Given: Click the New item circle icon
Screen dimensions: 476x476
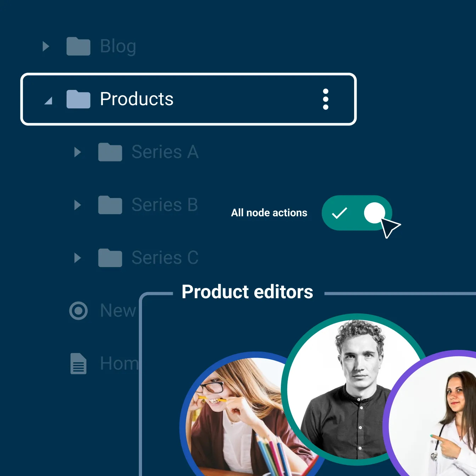Looking at the screenshot, I should click(78, 311).
